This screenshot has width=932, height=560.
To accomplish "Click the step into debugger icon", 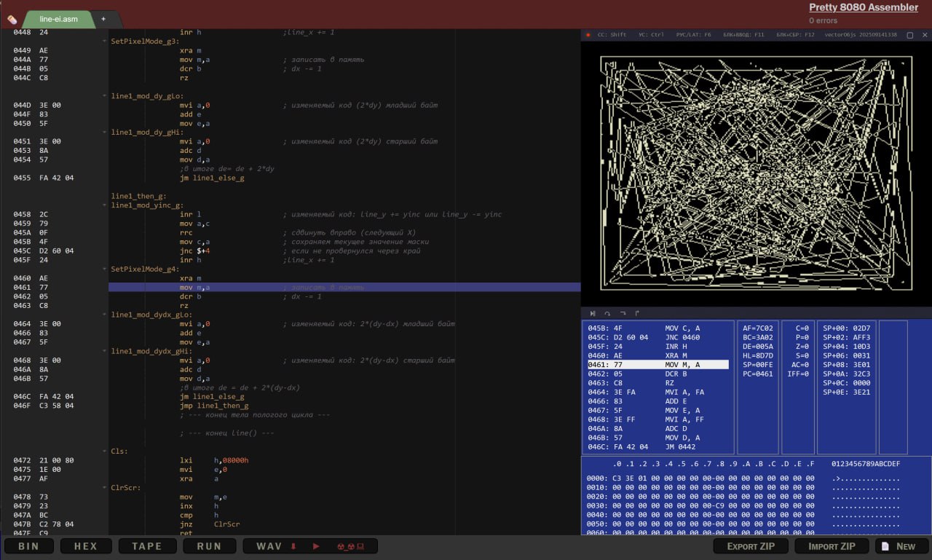I will click(x=623, y=313).
